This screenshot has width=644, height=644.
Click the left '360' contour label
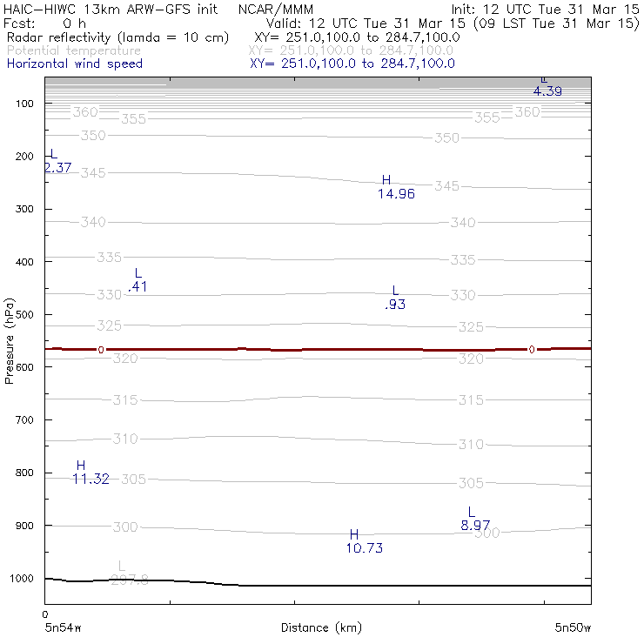(85, 112)
